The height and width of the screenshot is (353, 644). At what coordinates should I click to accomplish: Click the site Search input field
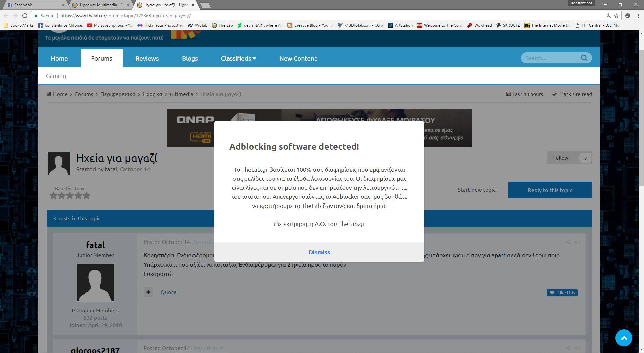click(x=551, y=58)
